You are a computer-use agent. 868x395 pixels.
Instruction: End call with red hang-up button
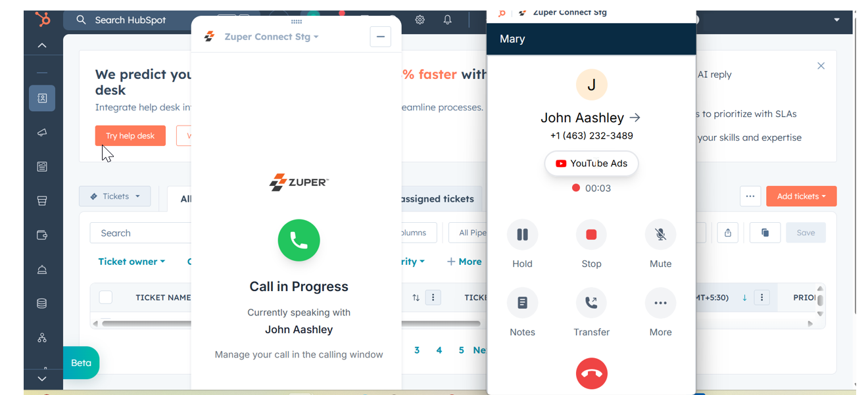pyautogui.click(x=591, y=374)
